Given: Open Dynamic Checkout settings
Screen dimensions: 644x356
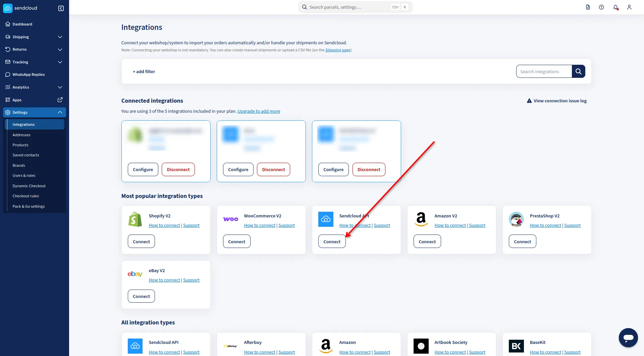Looking at the screenshot, I should [29, 186].
